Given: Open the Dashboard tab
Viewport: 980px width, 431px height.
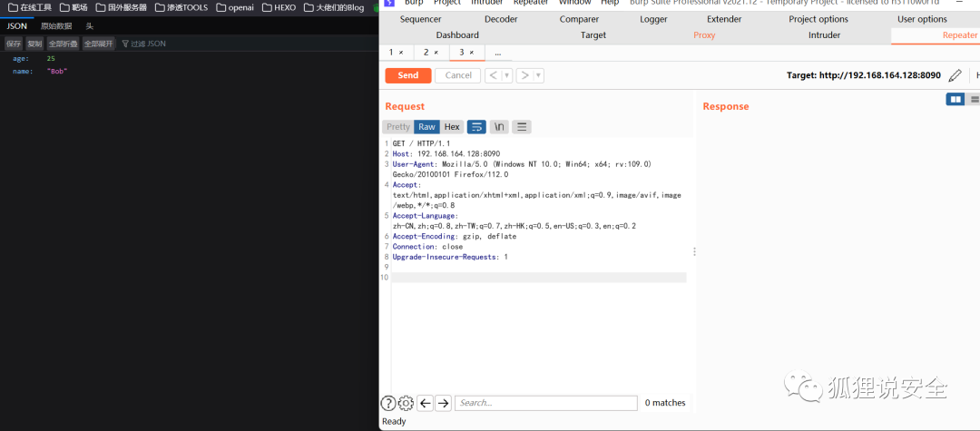Looking at the screenshot, I should pos(457,35).
